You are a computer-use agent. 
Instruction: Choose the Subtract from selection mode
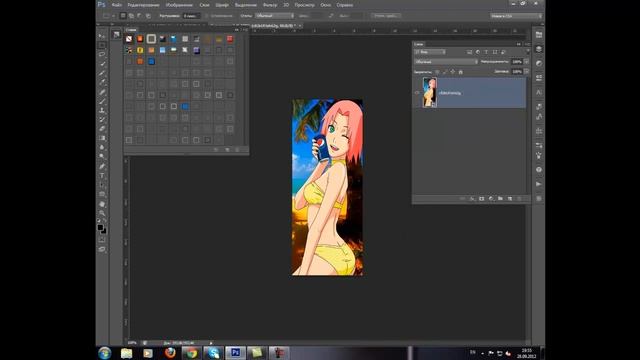pos(140,16)
